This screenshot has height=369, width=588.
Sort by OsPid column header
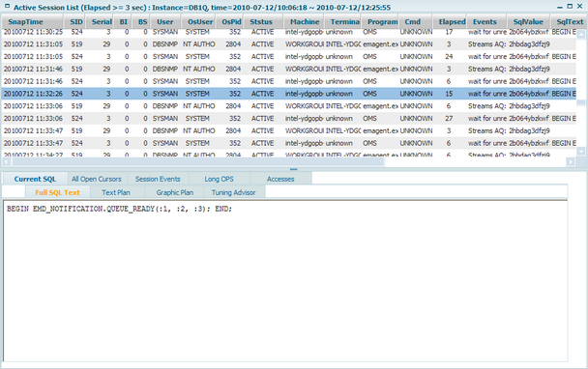(x=231, y=21)
